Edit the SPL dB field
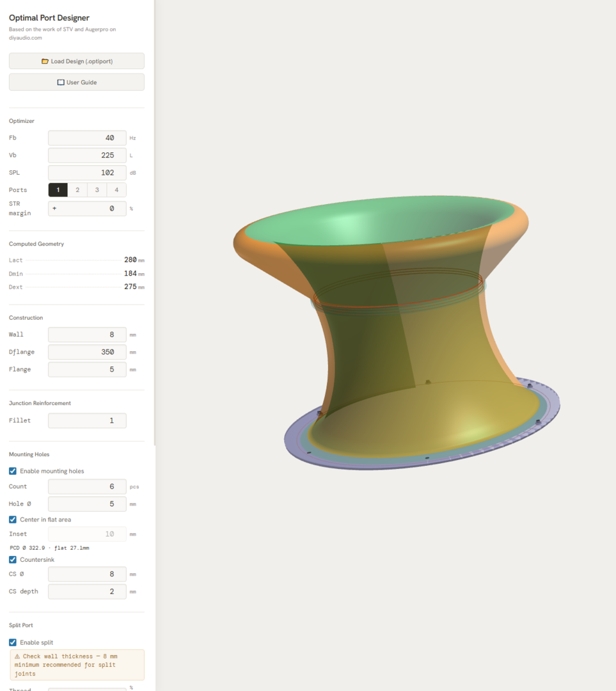 pyautogui.click(x=87, y=173)
